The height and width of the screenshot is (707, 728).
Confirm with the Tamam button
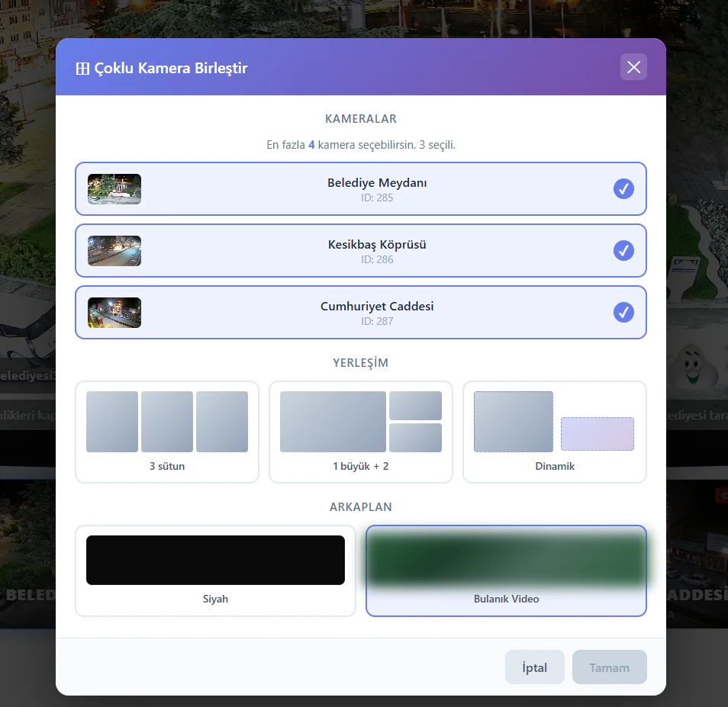pos(609,667)
